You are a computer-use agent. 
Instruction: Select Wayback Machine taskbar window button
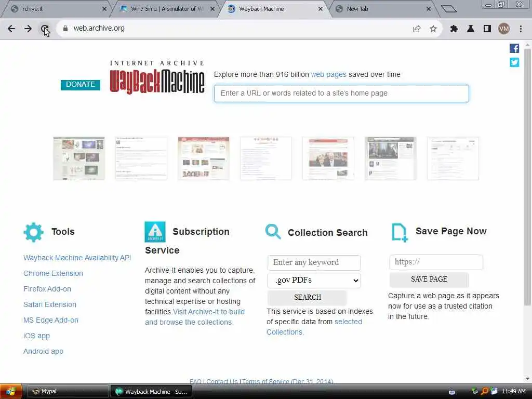(x=151, y=392)
